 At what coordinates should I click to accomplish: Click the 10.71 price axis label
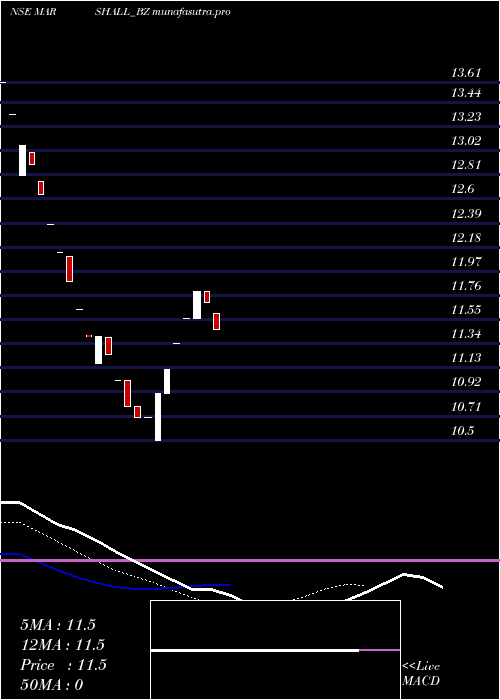[466, 407]
